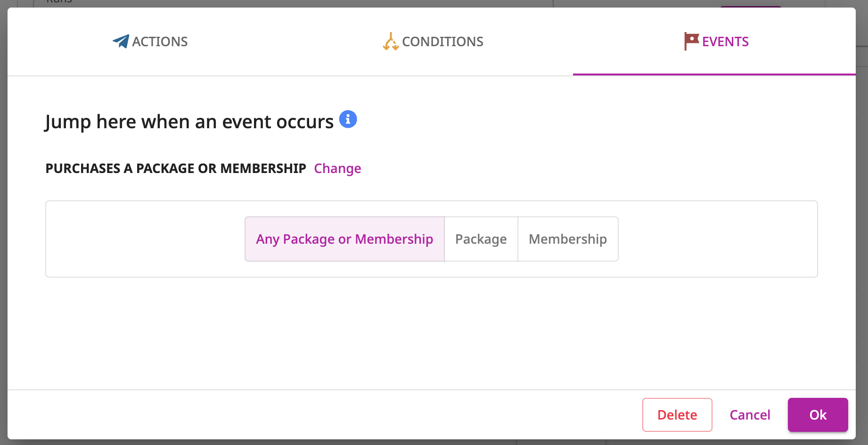868x445 pixels.
Task: Click the red flag Events icon
Action: 691,41
